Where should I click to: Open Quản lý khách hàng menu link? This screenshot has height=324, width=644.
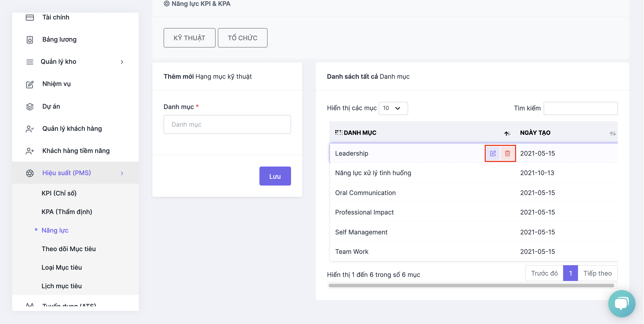tap(72, 129)
